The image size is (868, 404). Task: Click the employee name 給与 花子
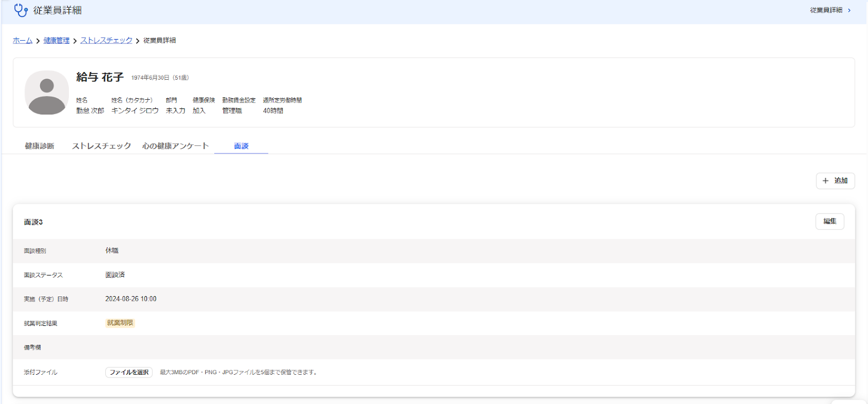(100, 78)
